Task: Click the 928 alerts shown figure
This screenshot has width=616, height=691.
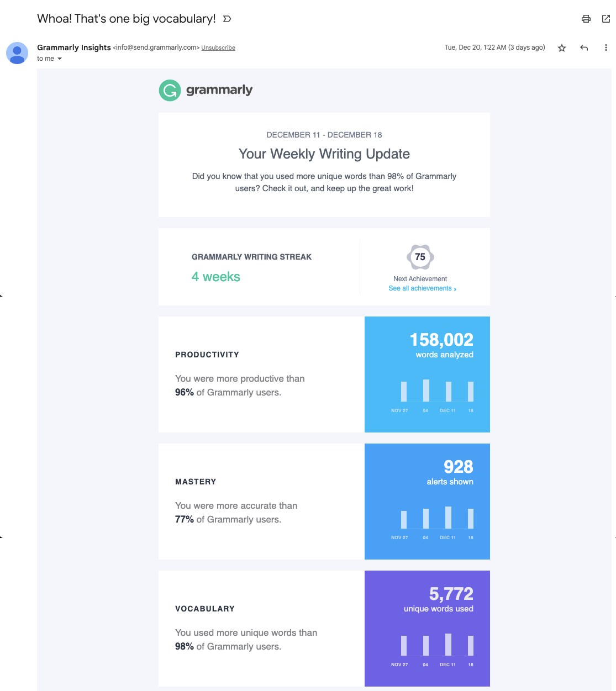Action: tap(459, 467)
